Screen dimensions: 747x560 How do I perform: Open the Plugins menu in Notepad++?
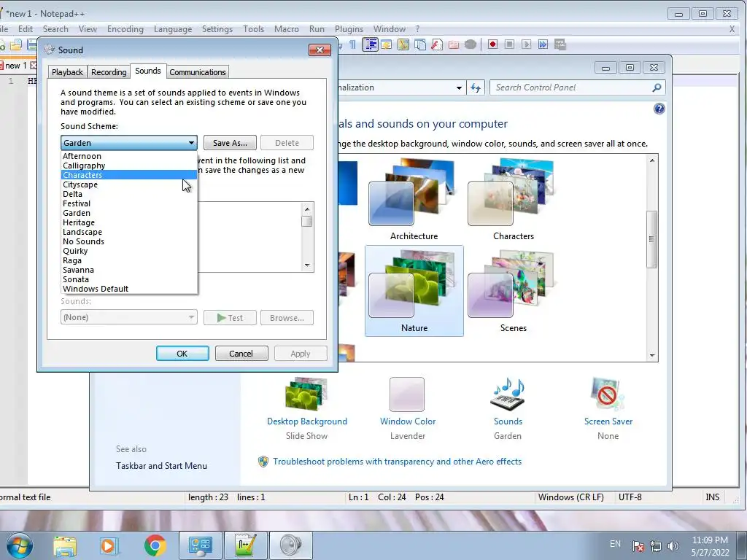349,29
